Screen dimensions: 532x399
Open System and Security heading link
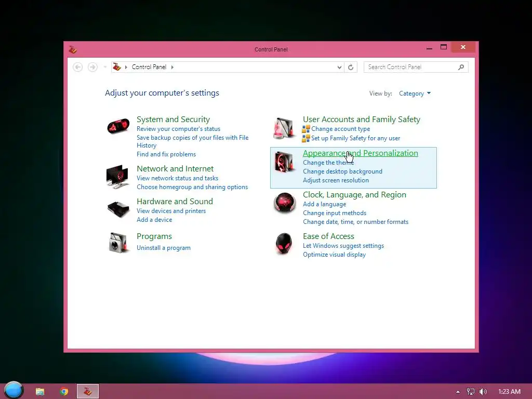[x=173, y=119]
